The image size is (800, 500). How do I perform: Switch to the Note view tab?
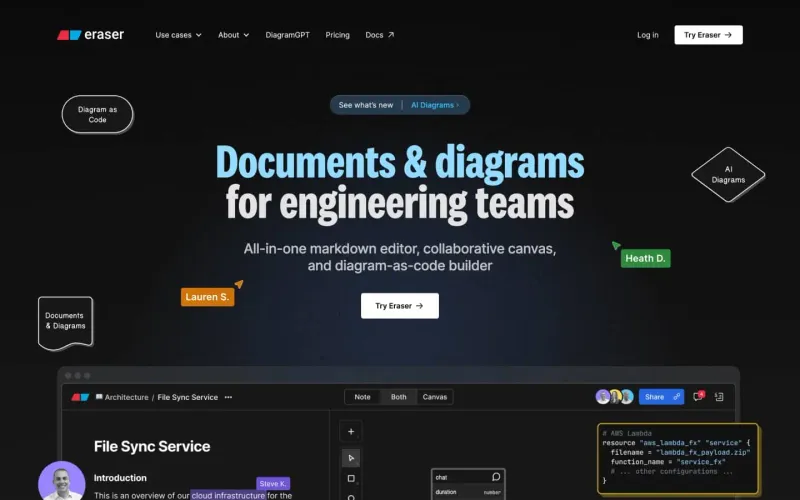[362, 397]
